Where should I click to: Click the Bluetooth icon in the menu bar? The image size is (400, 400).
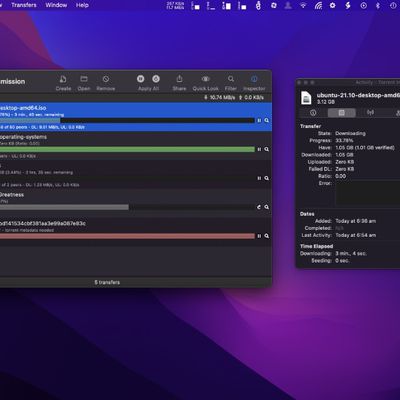click(x=378, y=5)
